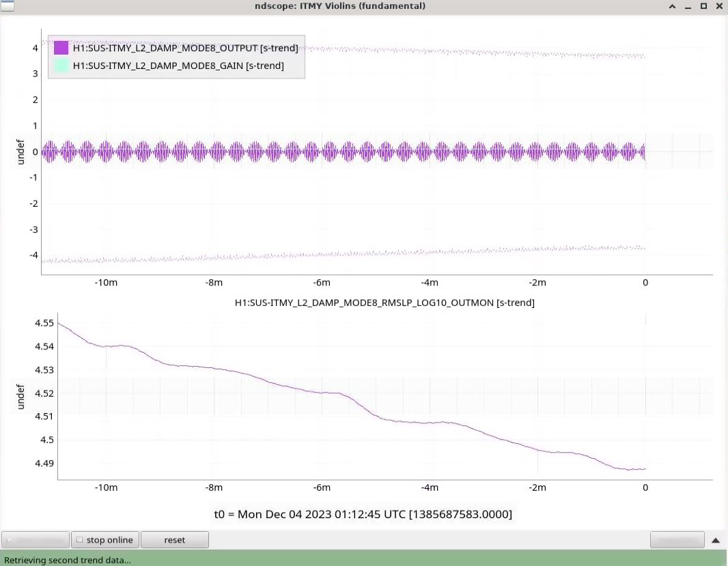Expand the control panel with the triangle arrow
This screenshot has height=566, width=728.
716,540
